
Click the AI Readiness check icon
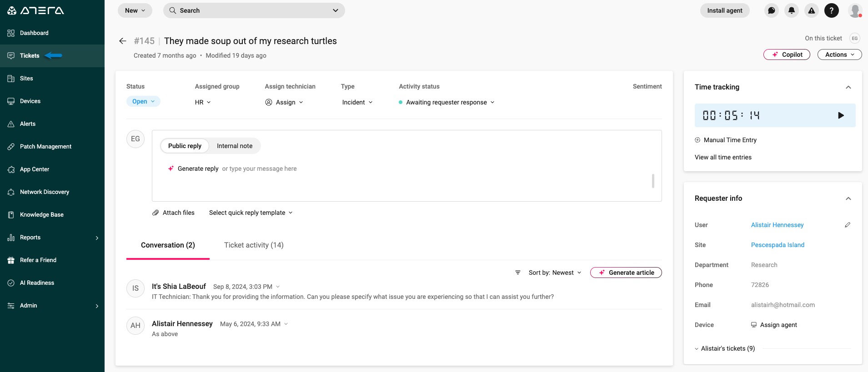tap(11, 283)
